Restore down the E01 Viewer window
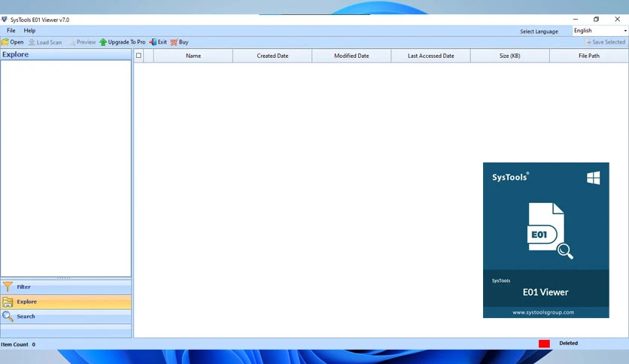Image resolution: width=629 pixels, height=364 pixels. pyautogui.click(x=596, y=20)
